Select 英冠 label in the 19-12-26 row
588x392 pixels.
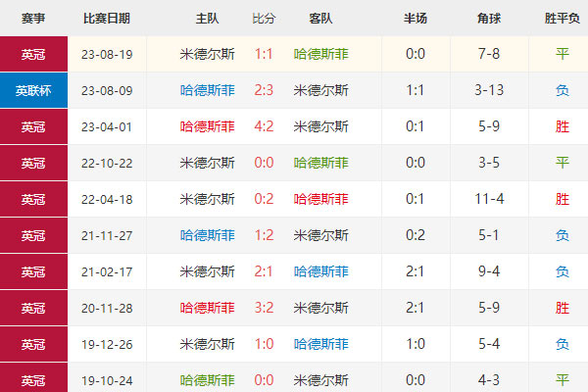[33, 344]
